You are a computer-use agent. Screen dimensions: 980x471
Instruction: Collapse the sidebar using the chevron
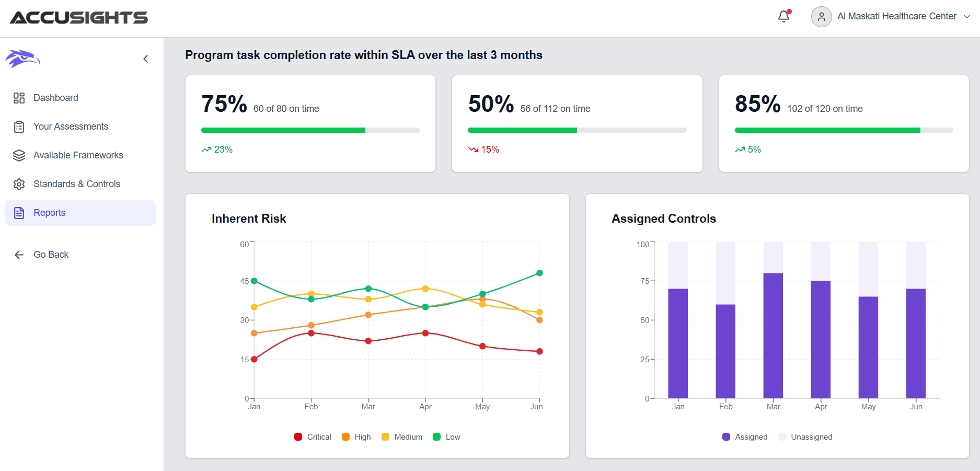(145, 59)
